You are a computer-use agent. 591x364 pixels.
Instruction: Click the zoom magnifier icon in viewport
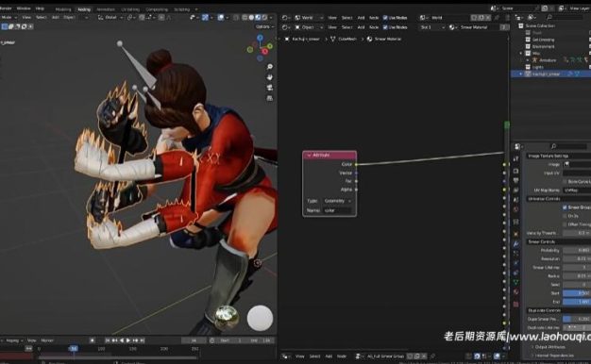click(269, 67)
